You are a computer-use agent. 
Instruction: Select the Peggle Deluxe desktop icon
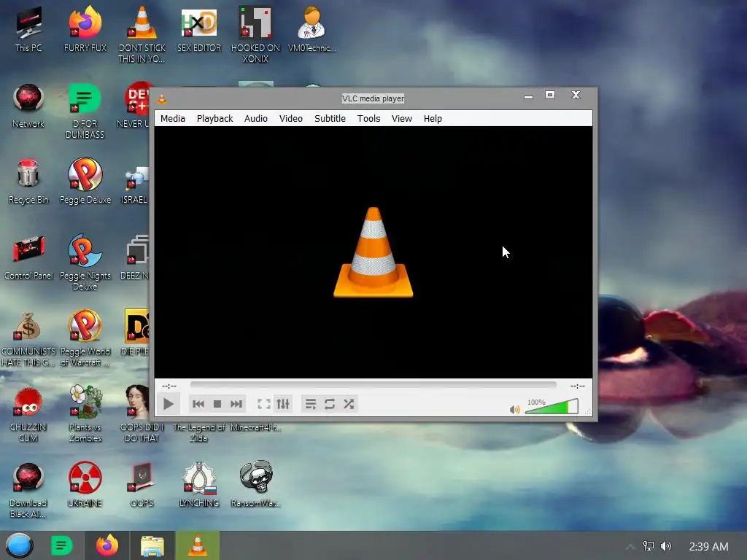[85, 182]
